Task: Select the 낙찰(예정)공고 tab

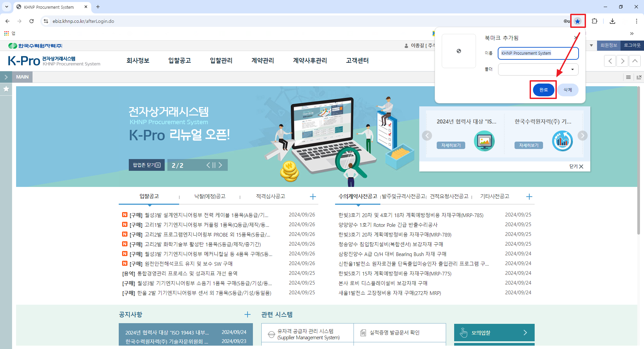Action: (210, 196)
